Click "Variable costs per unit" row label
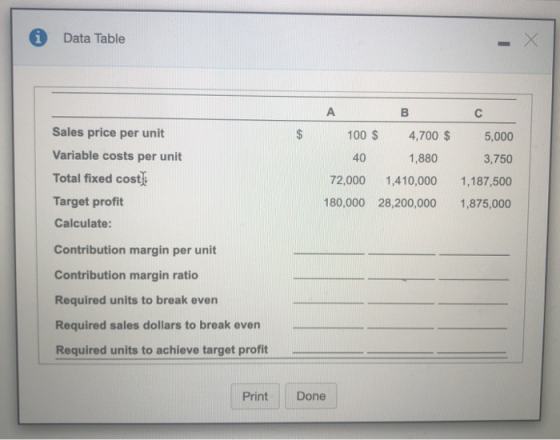The image size is (560, 440). (x=117, y=156)
